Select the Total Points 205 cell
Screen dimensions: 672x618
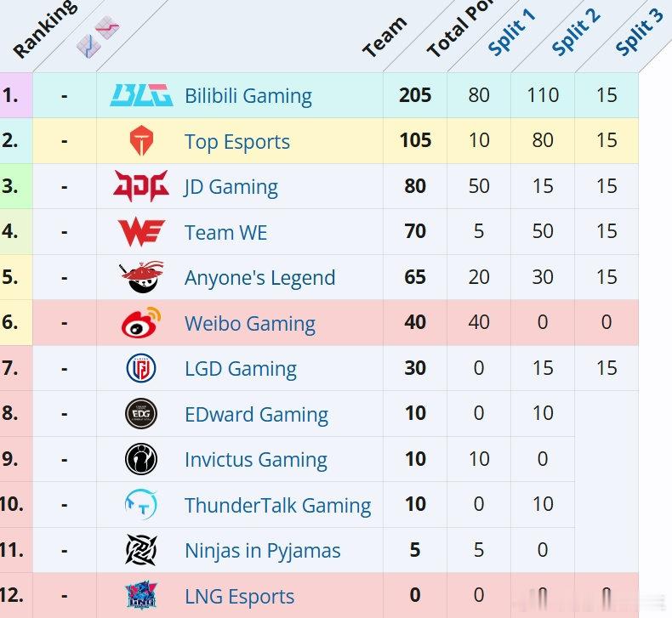415,95
